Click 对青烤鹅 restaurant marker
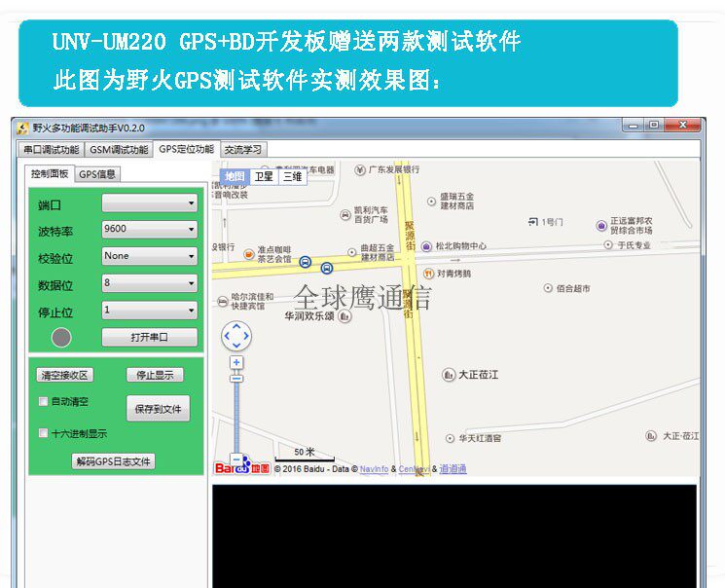725x588 pixels. (x=428, y=274)
